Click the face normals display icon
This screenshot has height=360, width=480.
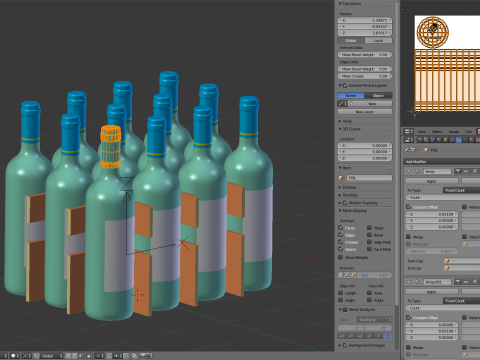353,275
